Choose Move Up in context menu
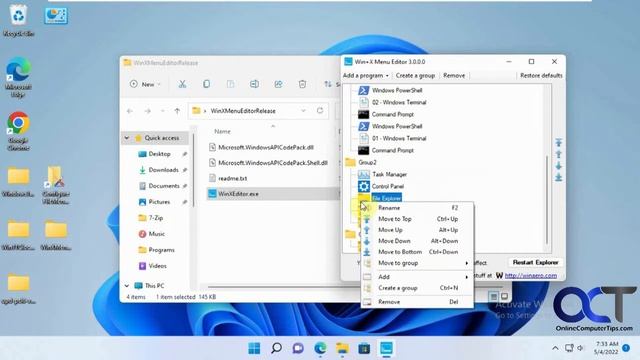This screenshot has width=640, height=360. 417,230
